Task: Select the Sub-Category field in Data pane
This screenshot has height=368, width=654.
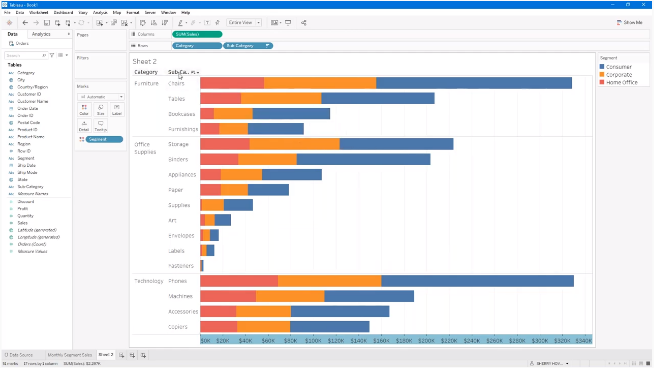Action: 30,187
